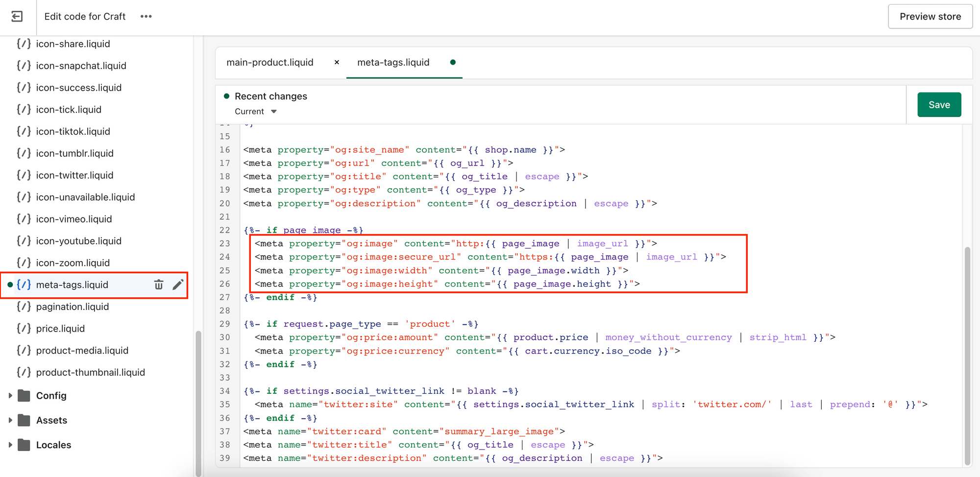The image size is (980, 477).
Task: Expand the Config folder
Action: point(11,395)
